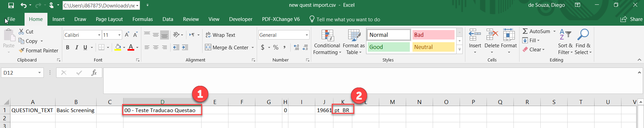The height and width of the screenshot is (128, 644).
Task: Toggle Wrap Text on the selected cell
Action: tap(220, 35)
